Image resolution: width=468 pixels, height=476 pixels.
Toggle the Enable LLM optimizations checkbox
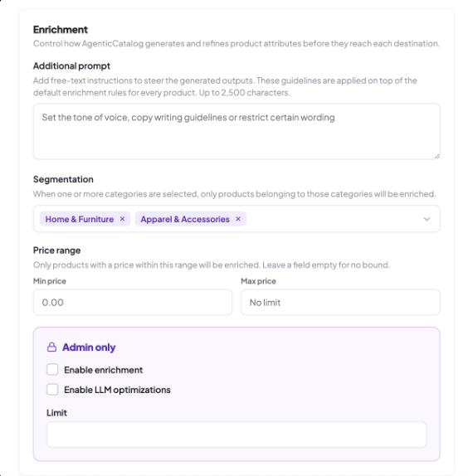pos(52,389)
